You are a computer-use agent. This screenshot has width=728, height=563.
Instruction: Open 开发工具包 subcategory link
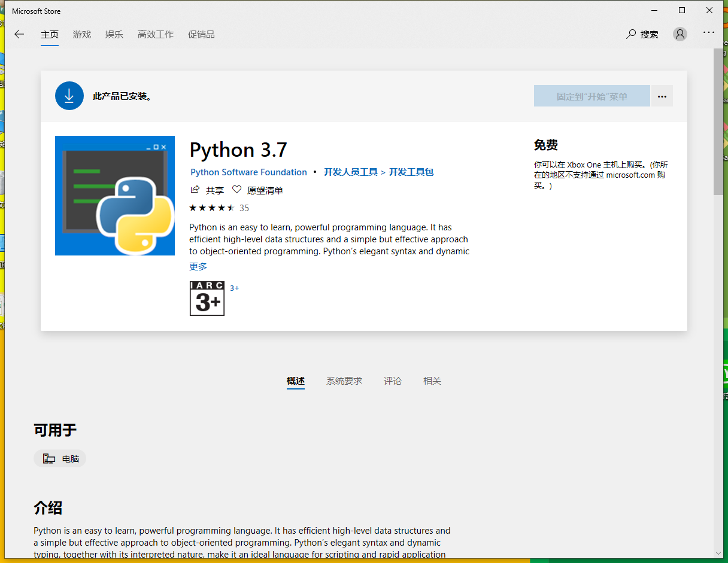point(411,172)
